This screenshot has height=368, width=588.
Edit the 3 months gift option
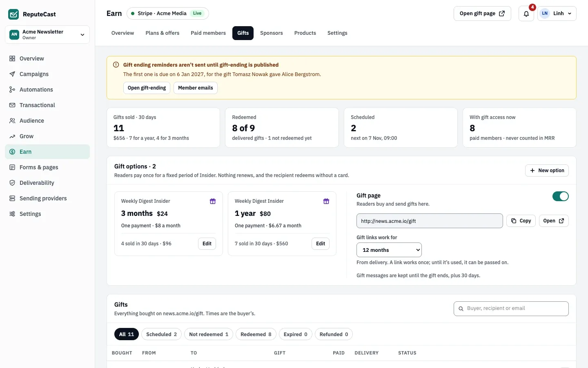click(x=207, y=244)
